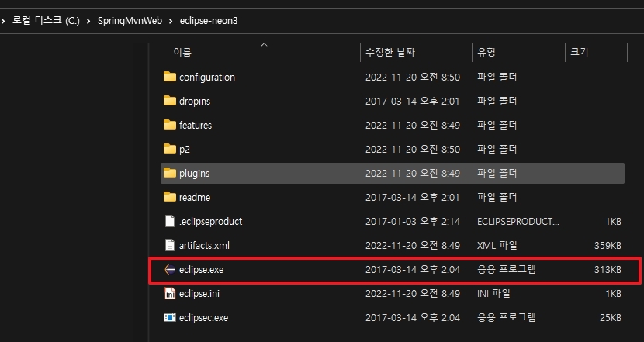Select the configuration folder name

click(x=207, y=78)
